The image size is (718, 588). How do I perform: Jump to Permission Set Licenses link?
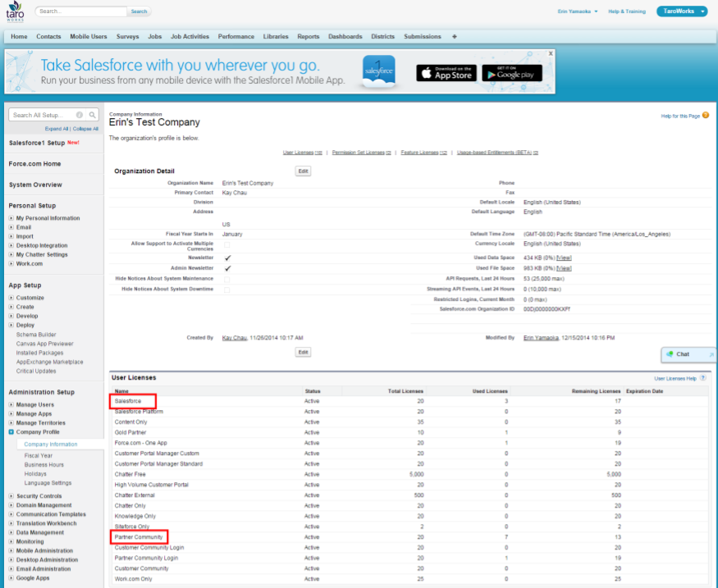(x=361, y=153)
